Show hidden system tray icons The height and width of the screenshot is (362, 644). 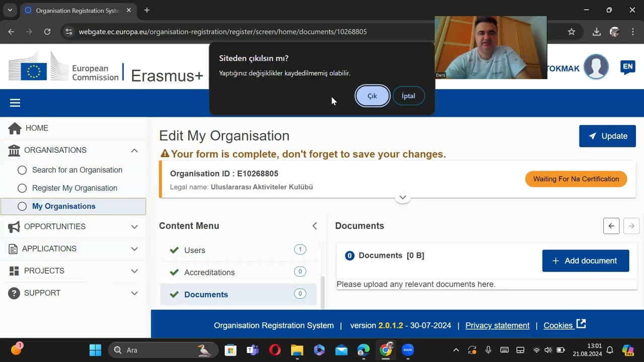tap(456, 350)
